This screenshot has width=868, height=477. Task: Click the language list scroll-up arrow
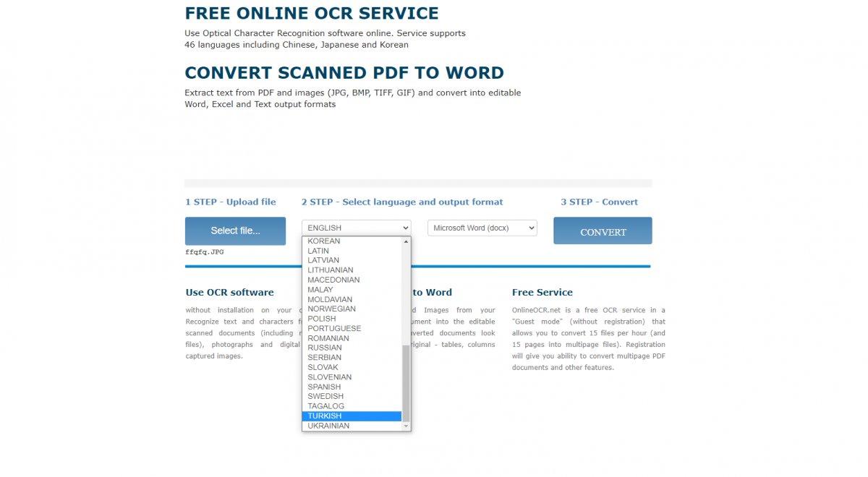point(406,241)
